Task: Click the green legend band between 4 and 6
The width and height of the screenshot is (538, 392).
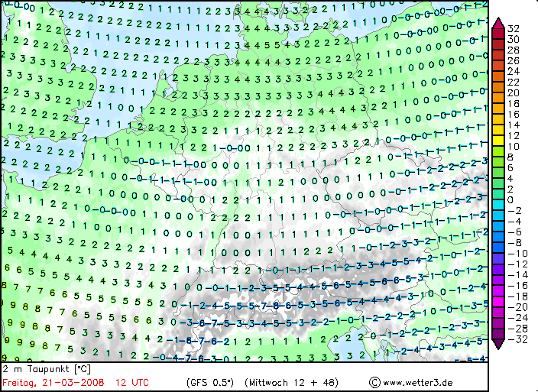Action: [x=498, y=173]
